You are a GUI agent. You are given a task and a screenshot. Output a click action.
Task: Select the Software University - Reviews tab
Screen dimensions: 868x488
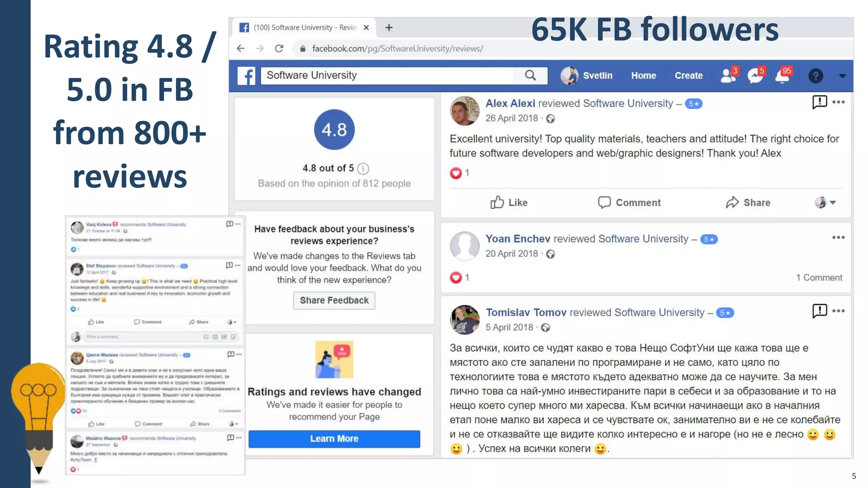pos(304,28)
